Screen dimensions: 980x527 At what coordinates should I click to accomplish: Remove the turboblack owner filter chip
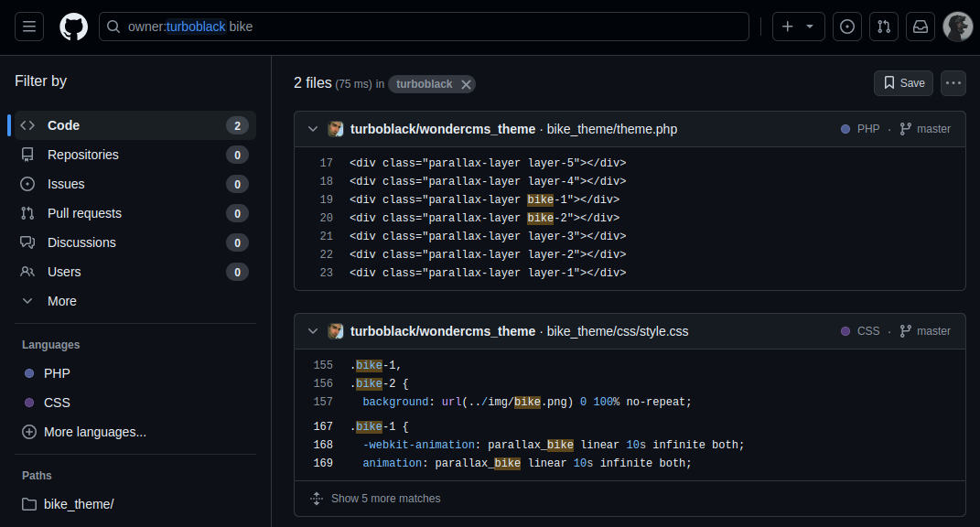pos(467,84)
